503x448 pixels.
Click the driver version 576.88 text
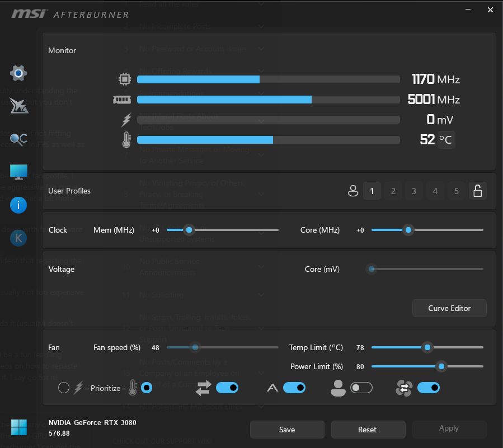tap(59, 433)
